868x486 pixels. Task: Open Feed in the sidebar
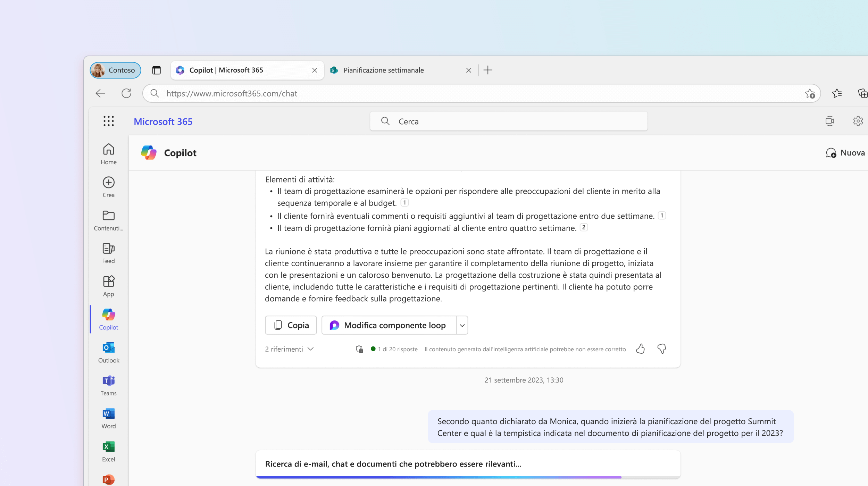[109, 253]
